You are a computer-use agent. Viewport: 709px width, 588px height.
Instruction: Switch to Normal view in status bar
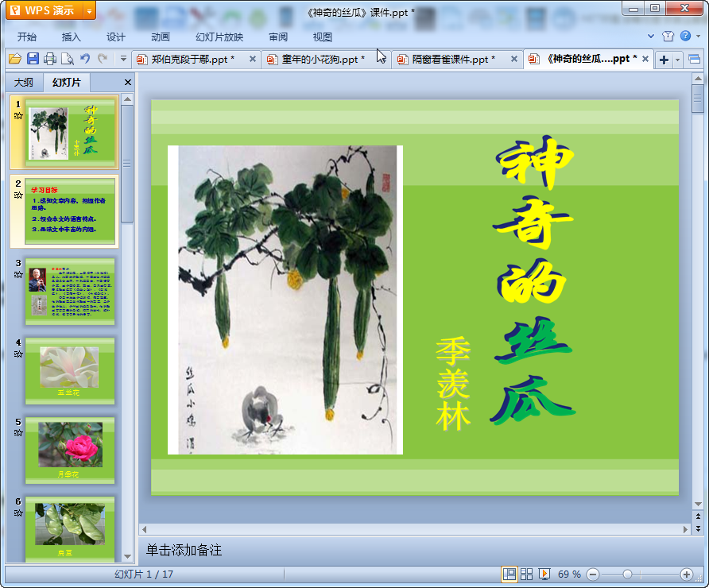coord(509,574)
